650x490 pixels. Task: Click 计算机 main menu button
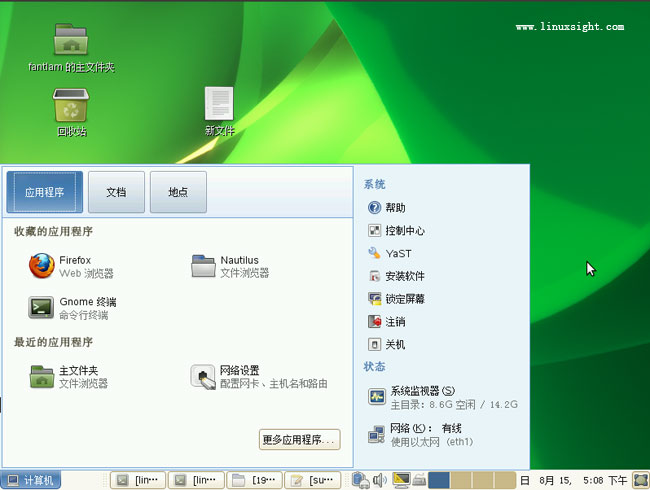pyautogui.click(x=31, y=481)
